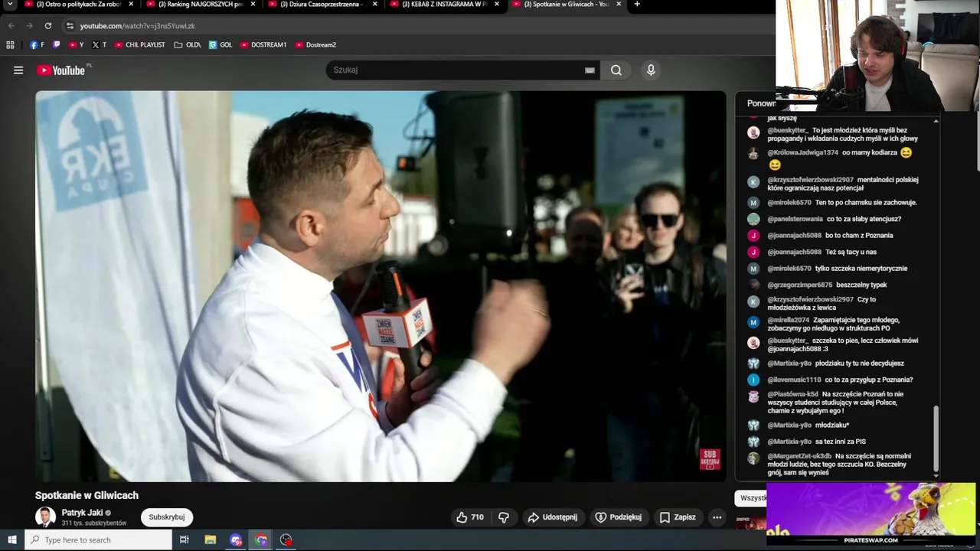Click the video player frame
This screenshot has height=551, width=980.
click(x=381, y=286)
